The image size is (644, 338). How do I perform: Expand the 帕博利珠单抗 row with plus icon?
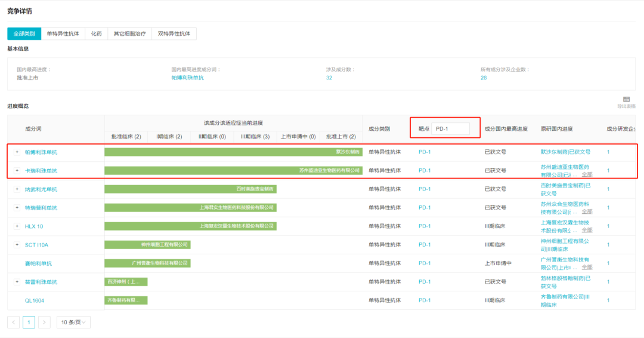click(17, 152)
